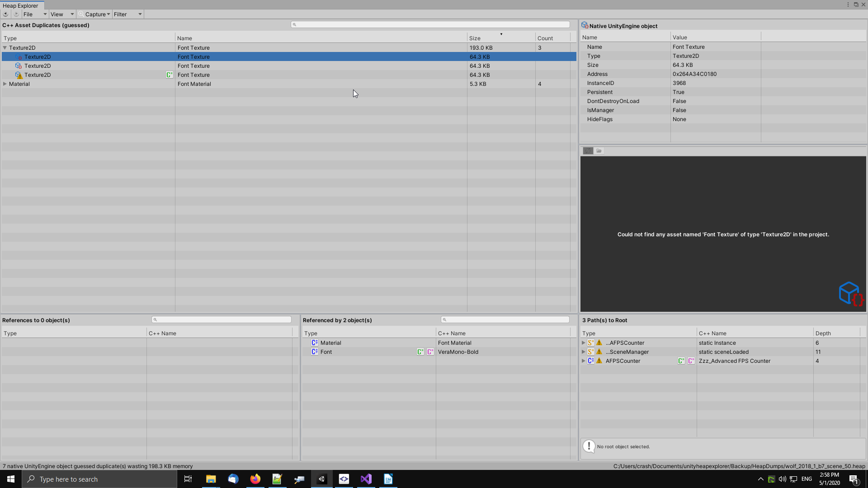
Task: Click green C# badge on third Texture2D row
Action: coord(169,75)
